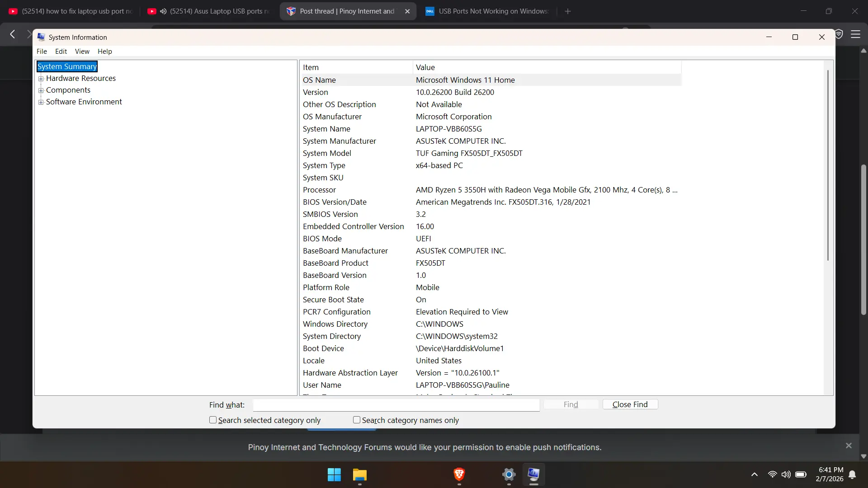Click the details list vertical scrollbar
Viewport: 868px width, 488px height.
(x=828, y=165)
